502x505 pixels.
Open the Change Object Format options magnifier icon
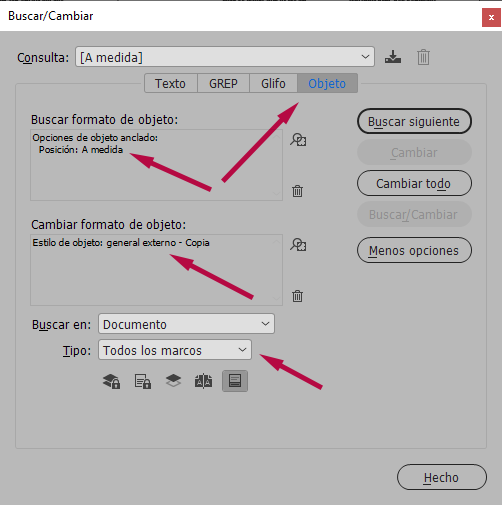(x=298, y=245)
